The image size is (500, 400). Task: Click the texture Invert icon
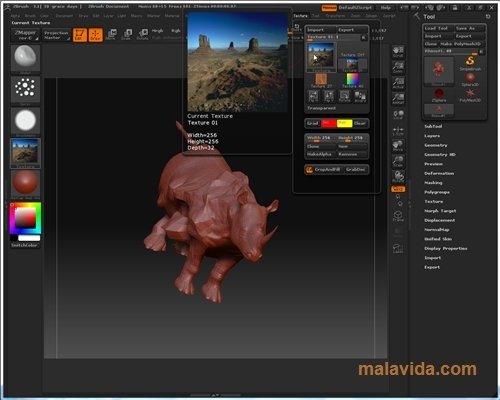click(x=360, y=96)
